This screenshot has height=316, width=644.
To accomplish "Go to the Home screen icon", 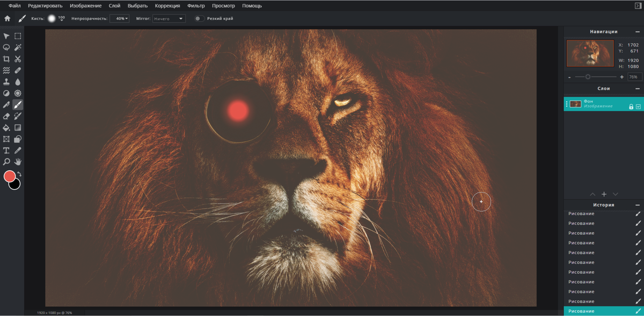I will click(8, 18).
